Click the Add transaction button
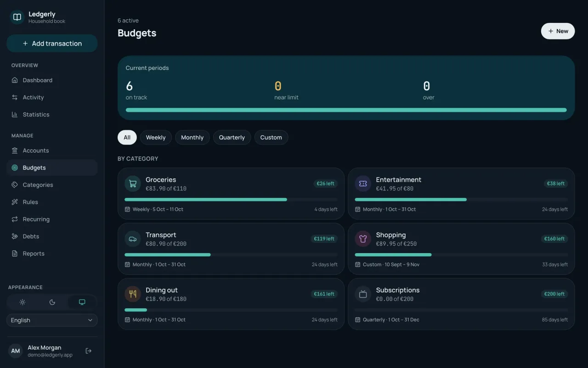The image size is (588, 368). point(52,43)
